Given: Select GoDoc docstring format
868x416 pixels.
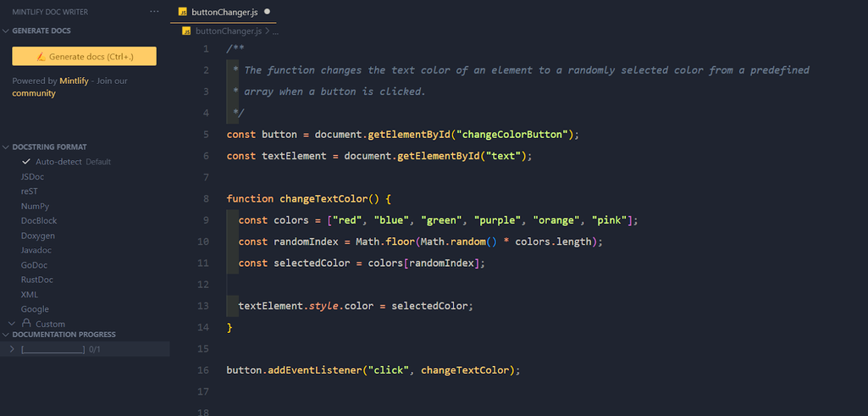Looking at the screenshot, I should click(35, 265).
